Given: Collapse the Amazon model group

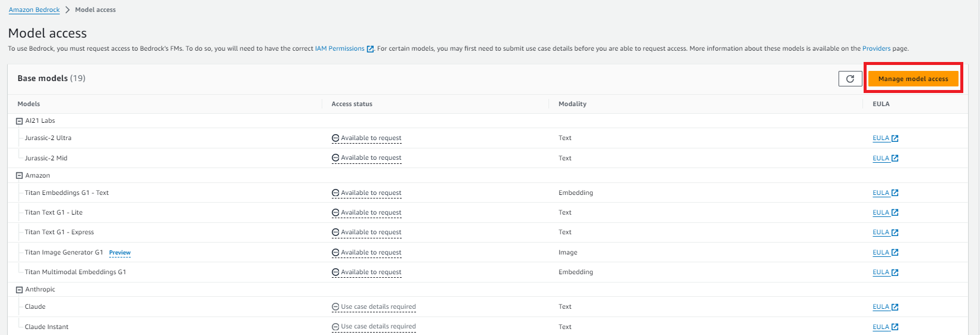Looking at the screenshot, I should coord(19,176).
